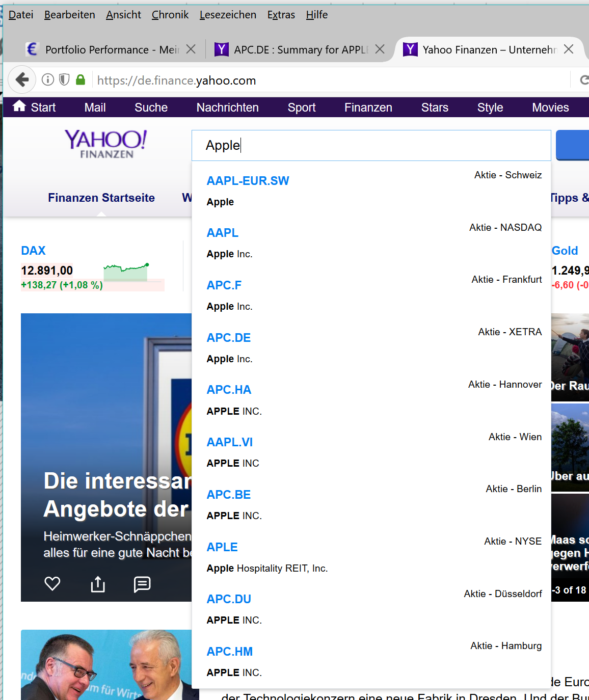Open the site information icon

[48, 79]
